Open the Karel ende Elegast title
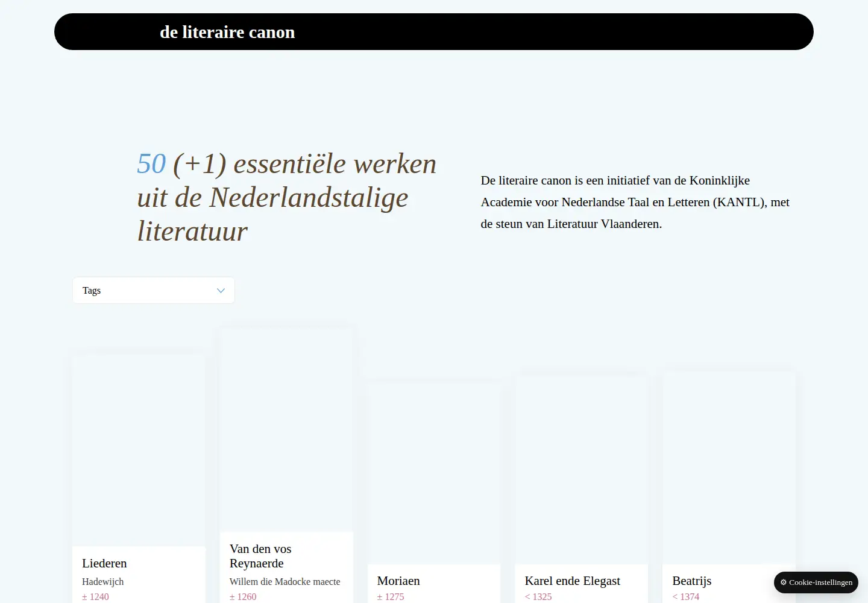 point(573,581)
